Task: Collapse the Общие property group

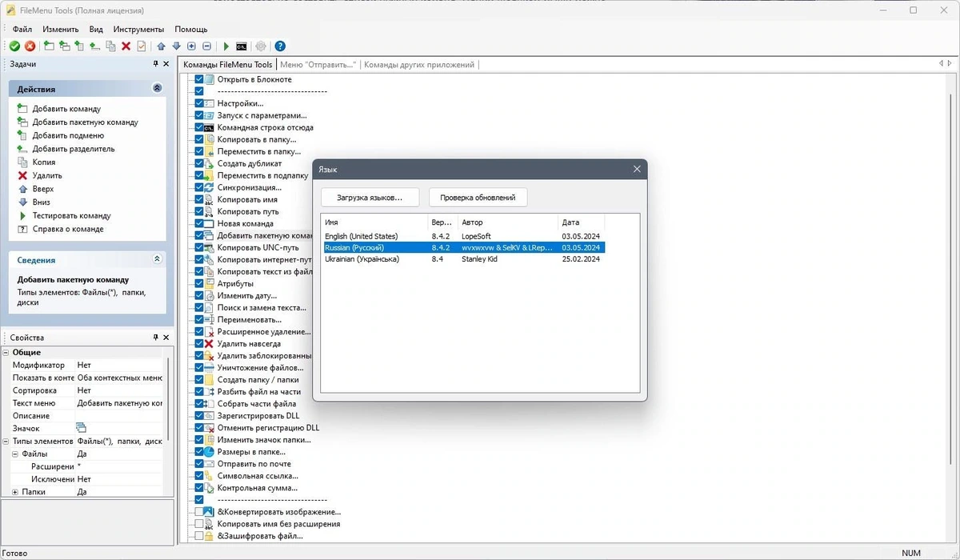Action: pos(6,352)
